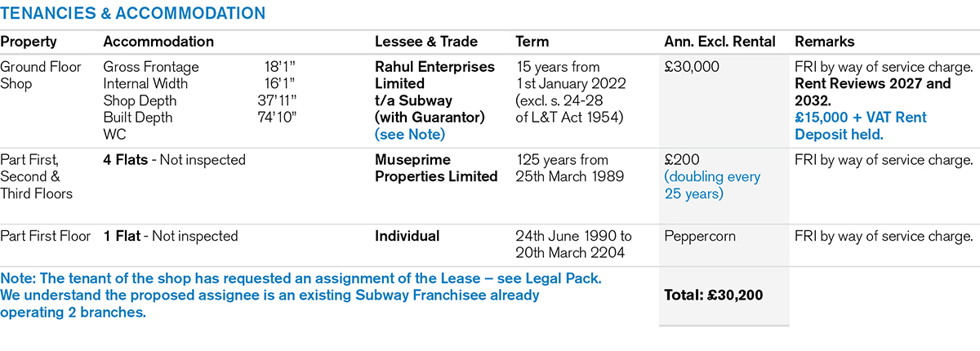Click the "Property" column header

tap(29, 42)
